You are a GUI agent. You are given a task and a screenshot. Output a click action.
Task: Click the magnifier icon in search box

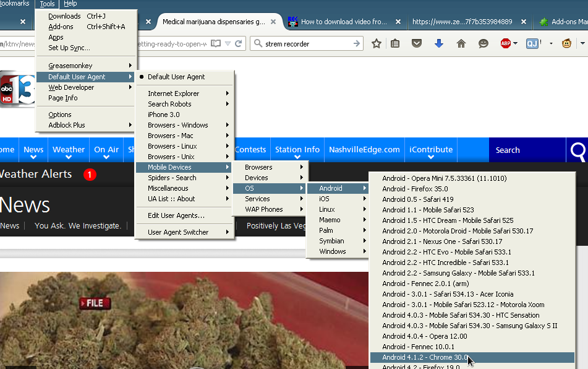258,43
